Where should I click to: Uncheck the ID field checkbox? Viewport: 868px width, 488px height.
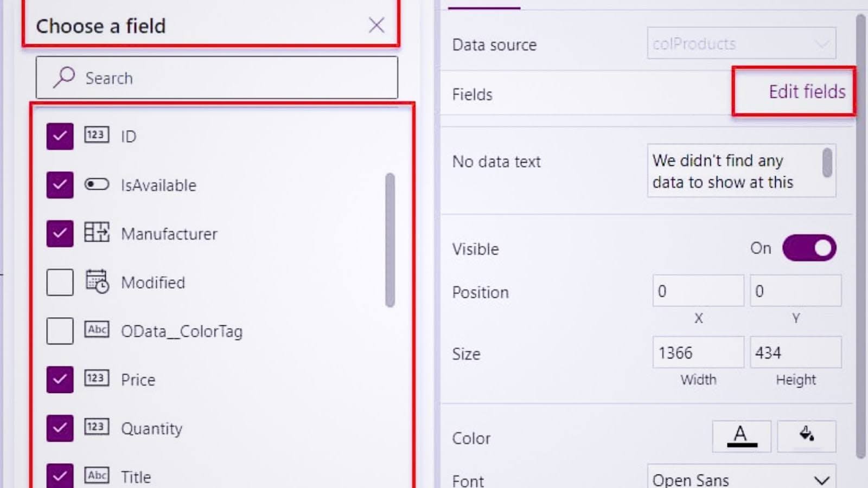[60, 136]
